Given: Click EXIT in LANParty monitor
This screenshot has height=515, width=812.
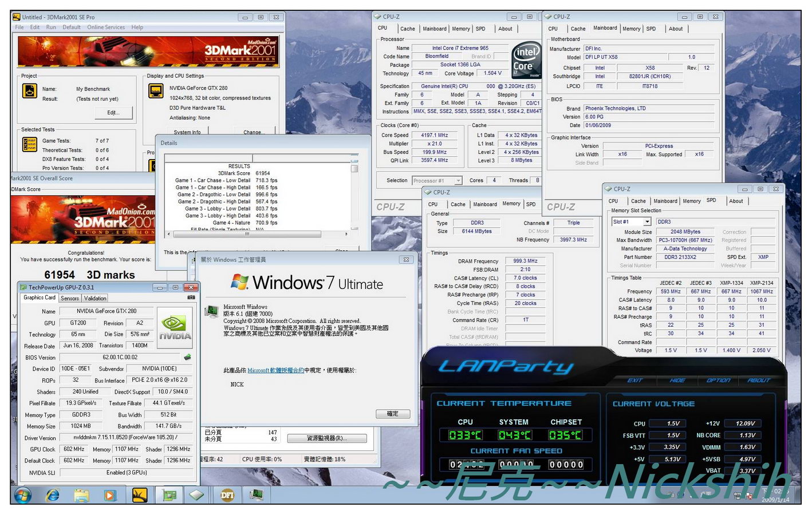Looking at the screenshot, I should click(634, 380).
